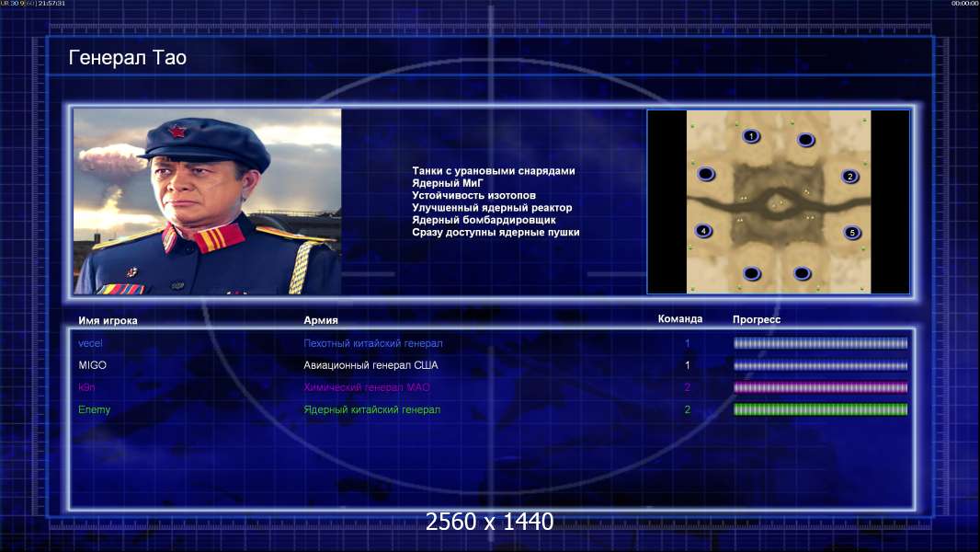980x552 pixels.
Task: Click 'Сразу доступны ядерные пушки' ability line
Action: coord(496,232)
